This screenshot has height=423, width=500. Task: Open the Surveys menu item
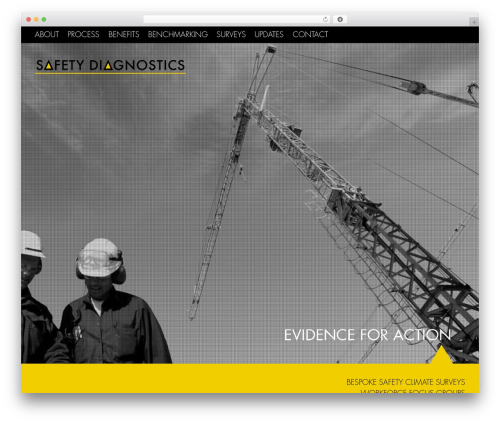[x=231, y=34]
